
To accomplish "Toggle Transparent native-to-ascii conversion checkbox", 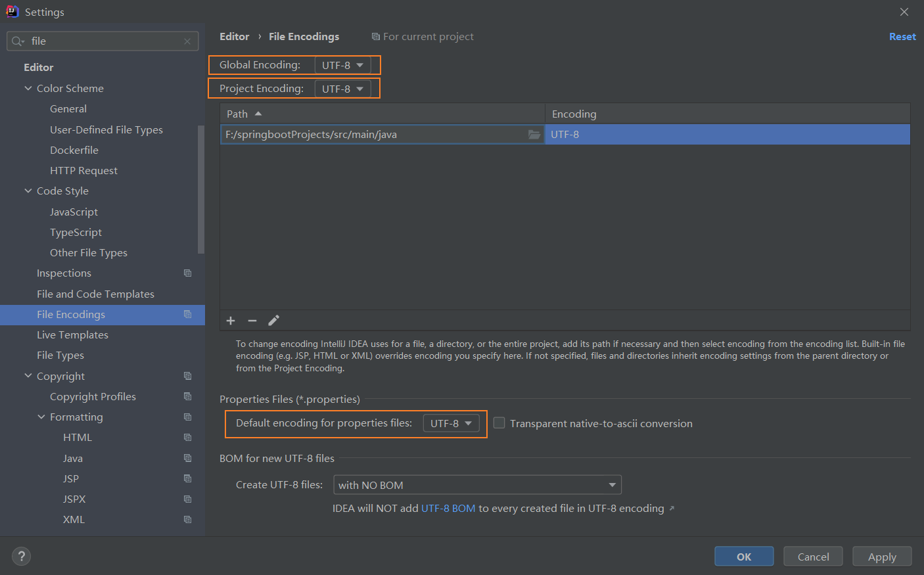I will [499, 423].
